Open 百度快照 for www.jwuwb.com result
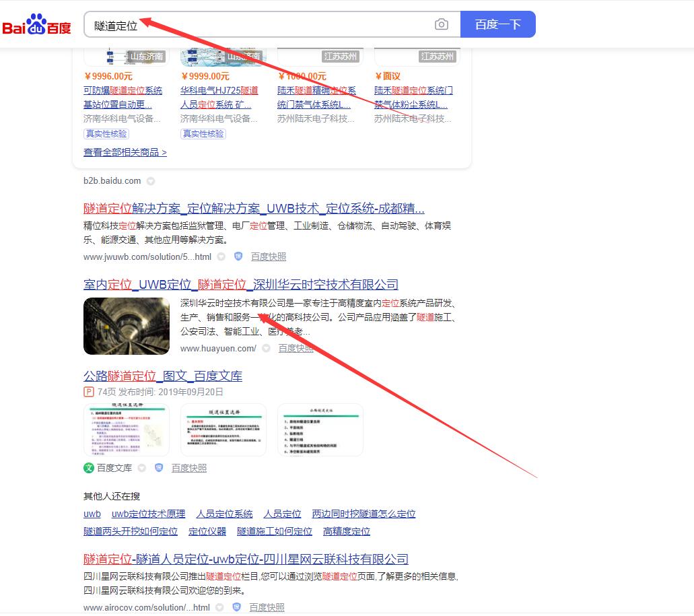 pyautogui.click(x=268, y=256)
